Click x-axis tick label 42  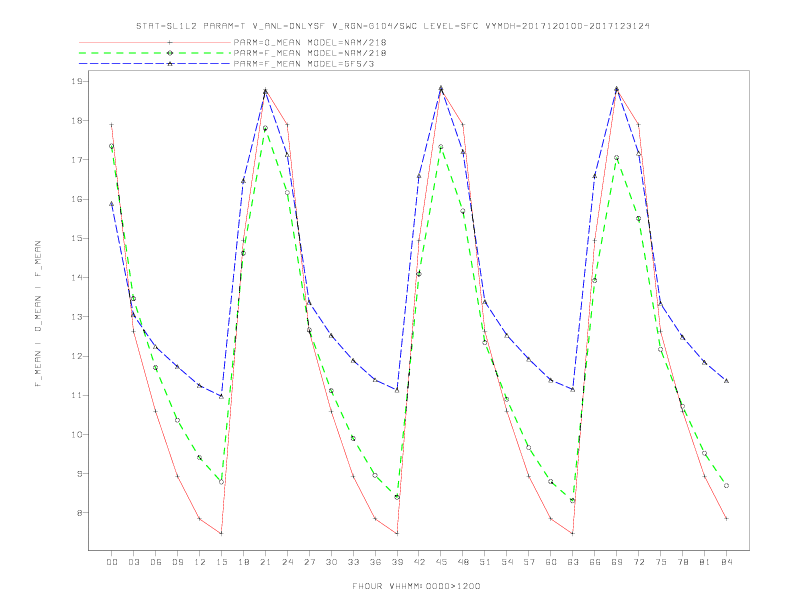(419, 562)
